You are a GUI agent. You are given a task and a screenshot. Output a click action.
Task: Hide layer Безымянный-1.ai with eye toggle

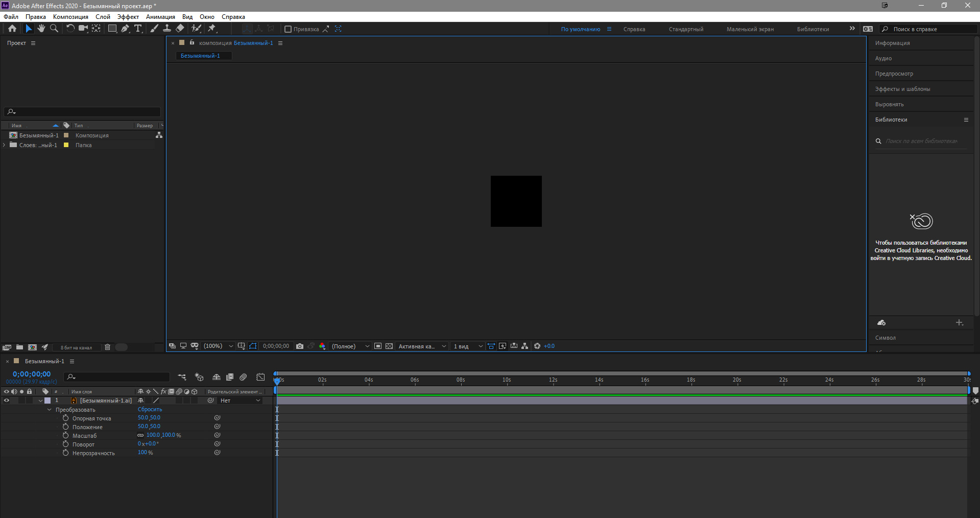pos(7,401)
